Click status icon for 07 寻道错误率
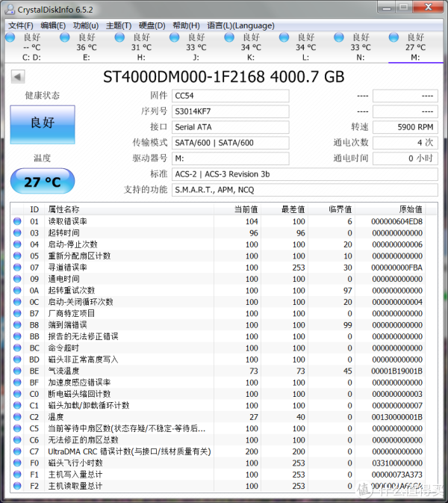The width and height of the screenshot is (448, 503). coord(17,268)
